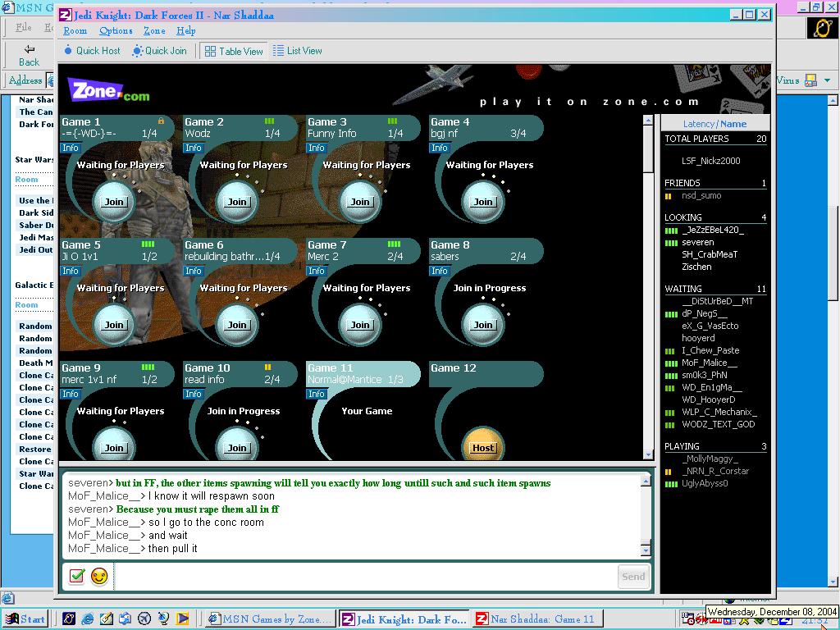Switch to List View
This screenshot has height=630, width=840.
297,51
